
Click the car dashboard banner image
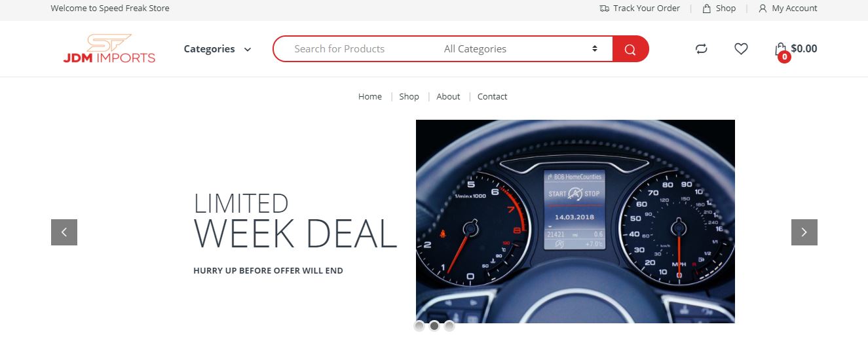point(575,221)
